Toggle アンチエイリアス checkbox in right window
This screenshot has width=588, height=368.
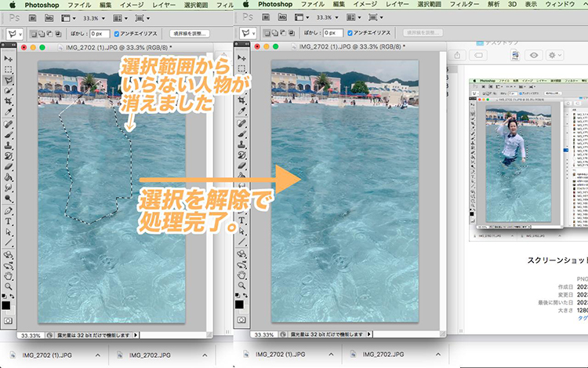350,33
